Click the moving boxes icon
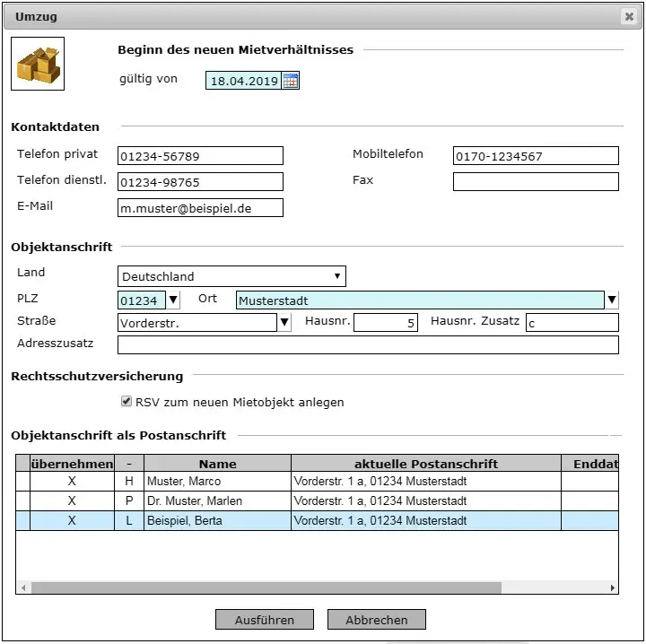Screen dimensions: 646x644 coord(38,64)
